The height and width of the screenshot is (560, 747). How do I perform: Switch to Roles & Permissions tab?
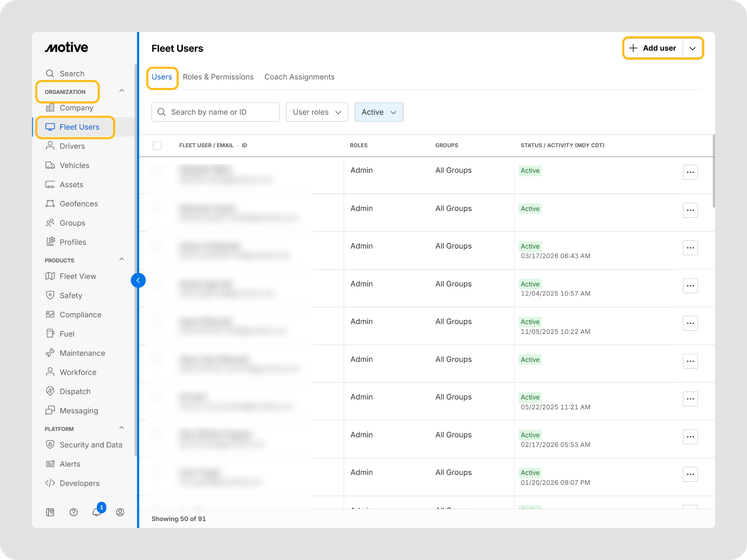click(x=218, y=77)
